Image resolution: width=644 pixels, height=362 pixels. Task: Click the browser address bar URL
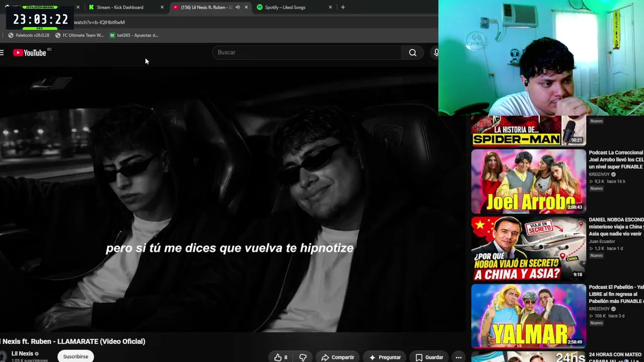(99, 22)
